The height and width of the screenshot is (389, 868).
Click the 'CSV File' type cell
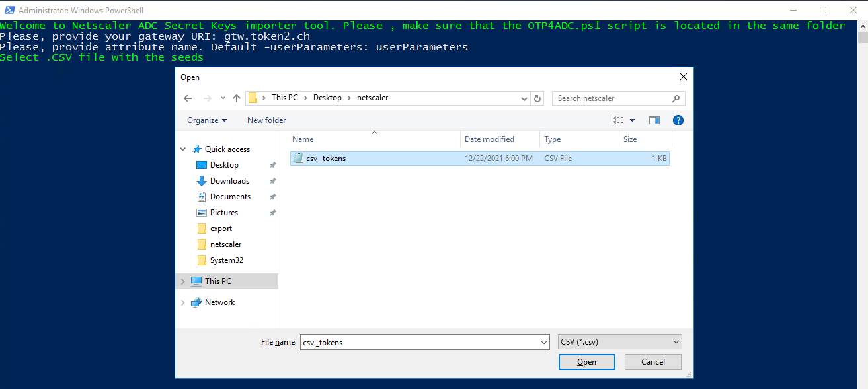pyautogui.click(x=558, y=159)
